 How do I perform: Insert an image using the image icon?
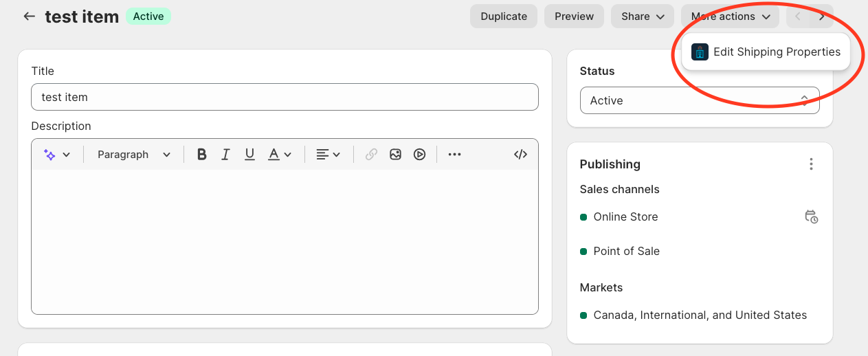395,155
